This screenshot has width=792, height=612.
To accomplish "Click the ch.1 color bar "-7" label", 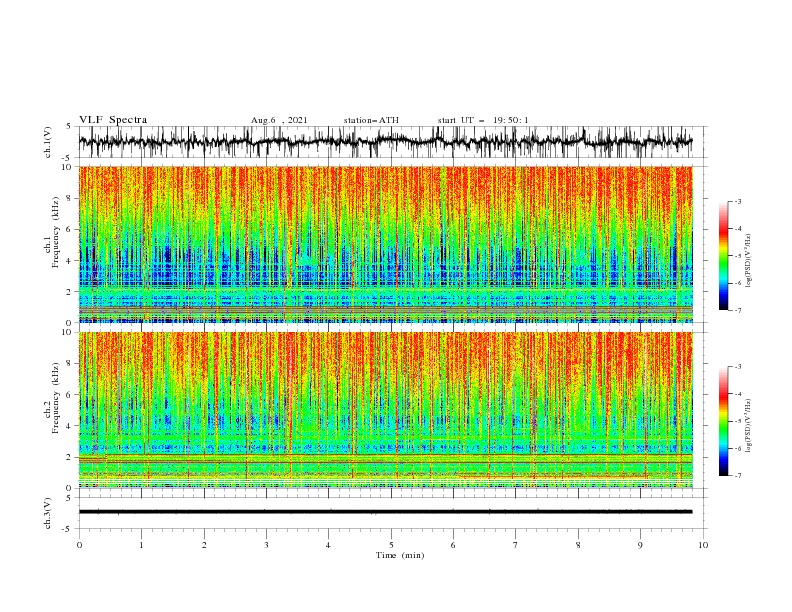I will coord(738,310).
